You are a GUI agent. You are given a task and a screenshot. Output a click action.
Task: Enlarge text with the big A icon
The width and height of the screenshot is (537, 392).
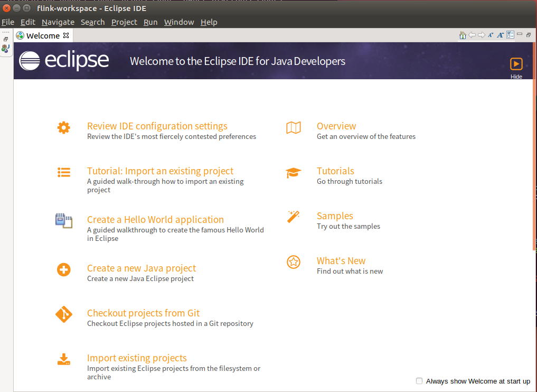pos(500,35)
